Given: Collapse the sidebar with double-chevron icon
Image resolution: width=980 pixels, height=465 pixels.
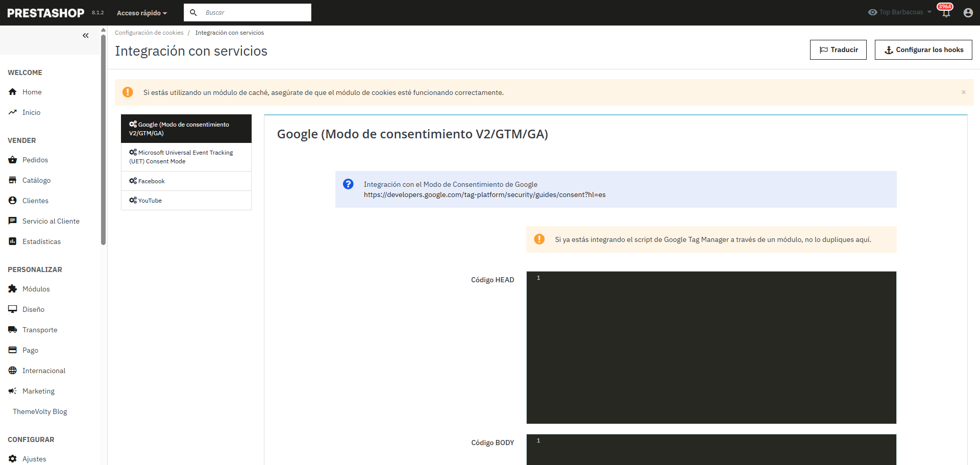Looking at the screenshot, I should [x=86, y=35].
